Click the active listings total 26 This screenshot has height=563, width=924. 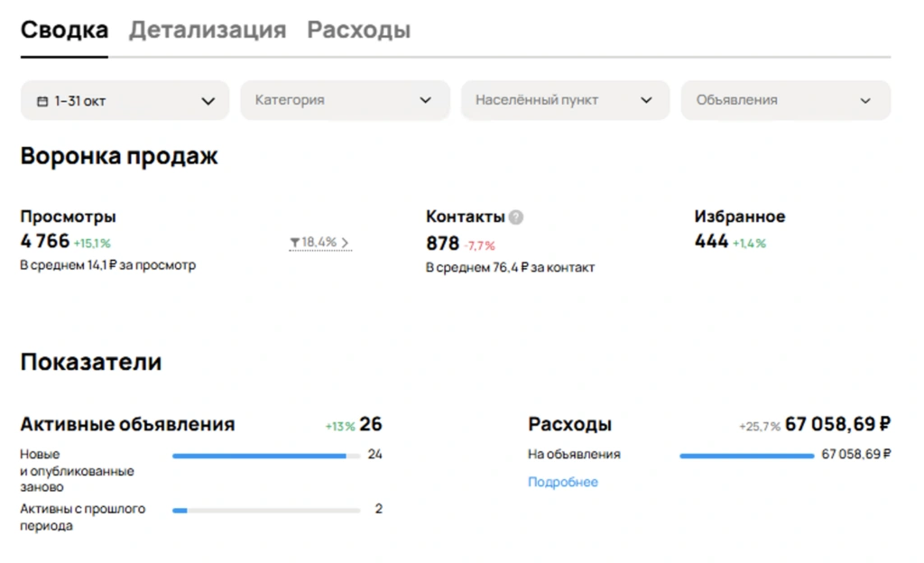point(371,424)
